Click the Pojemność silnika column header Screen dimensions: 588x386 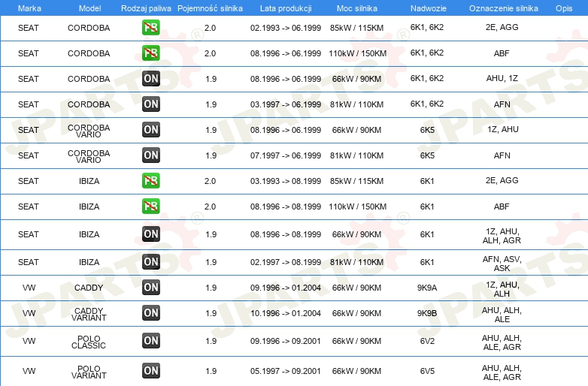210,8
